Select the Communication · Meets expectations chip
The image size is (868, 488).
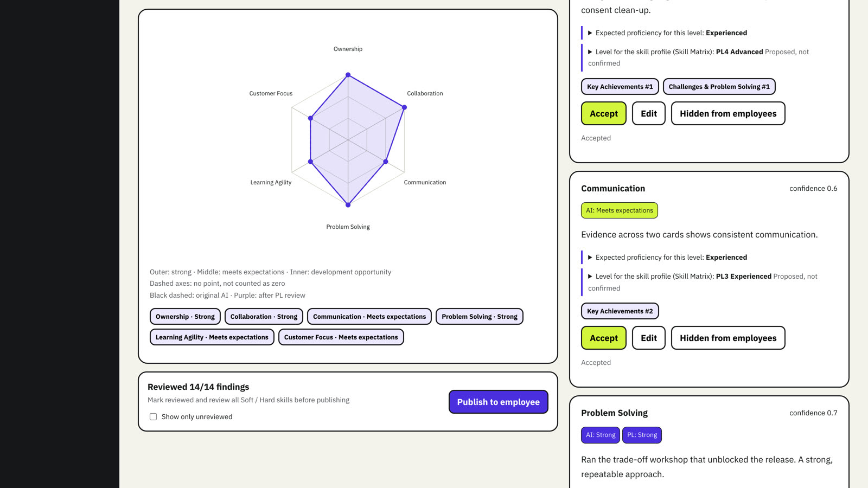click(x=369, y=317)
